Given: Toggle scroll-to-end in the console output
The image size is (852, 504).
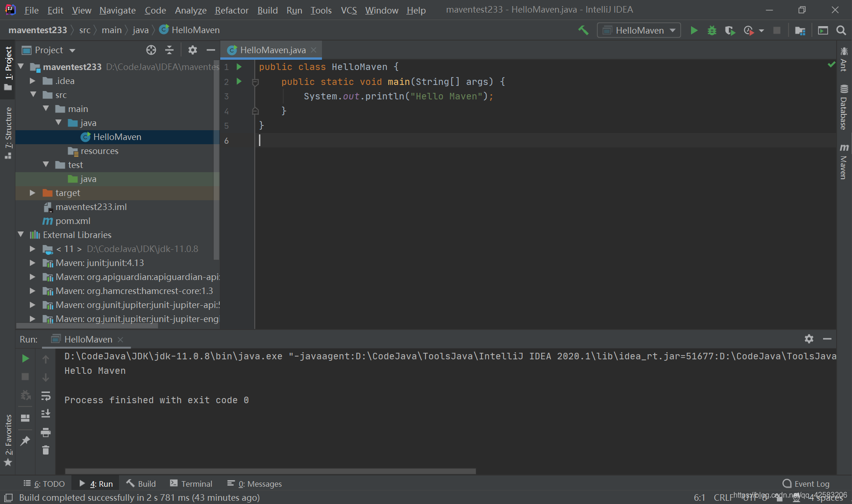Looking at the screenshot, I should point(46,413).
